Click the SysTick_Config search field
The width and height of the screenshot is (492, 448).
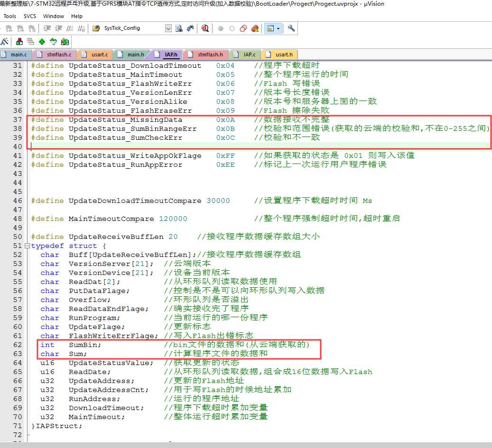click(x=133, y=28)
